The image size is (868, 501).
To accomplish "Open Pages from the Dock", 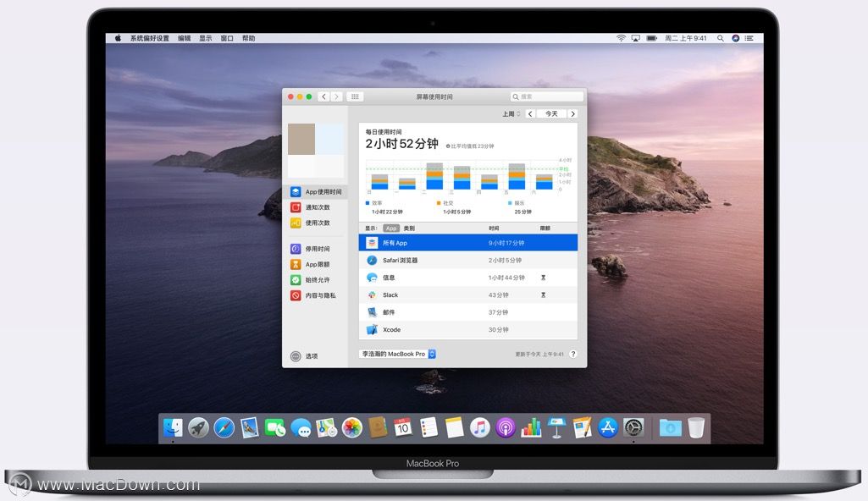I will 582,427.
